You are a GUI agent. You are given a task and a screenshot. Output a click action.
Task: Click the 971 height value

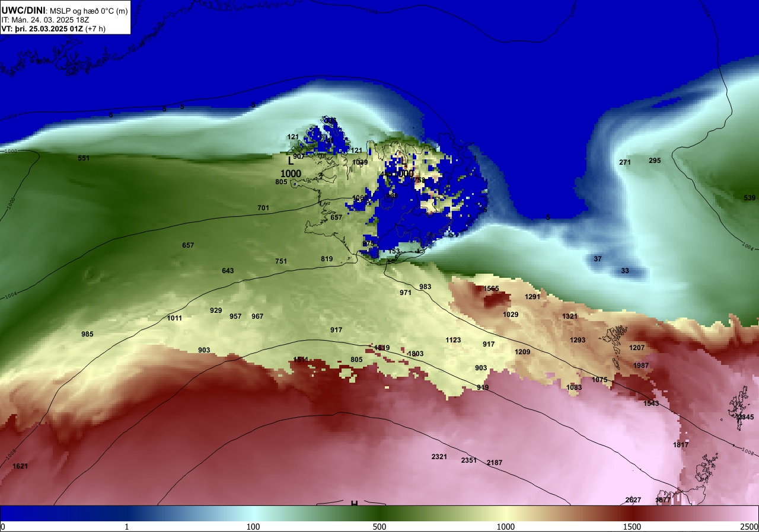click(406, 293)
